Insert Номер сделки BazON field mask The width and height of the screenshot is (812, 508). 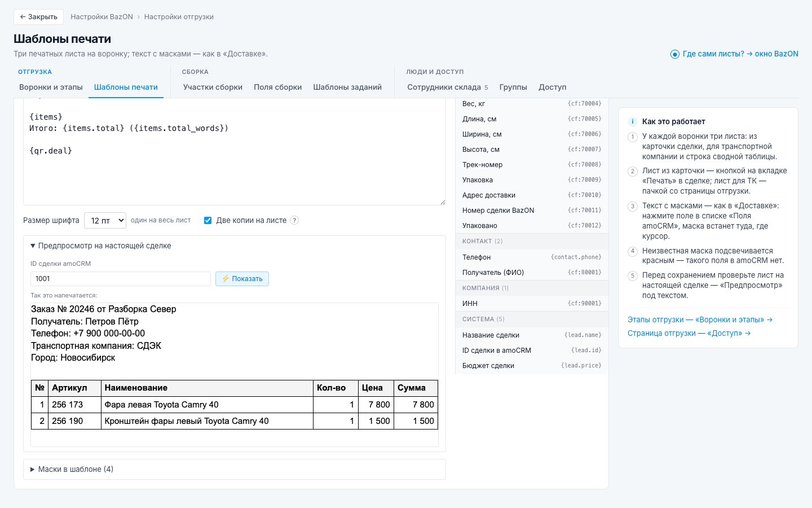click(x=532, y=211)
